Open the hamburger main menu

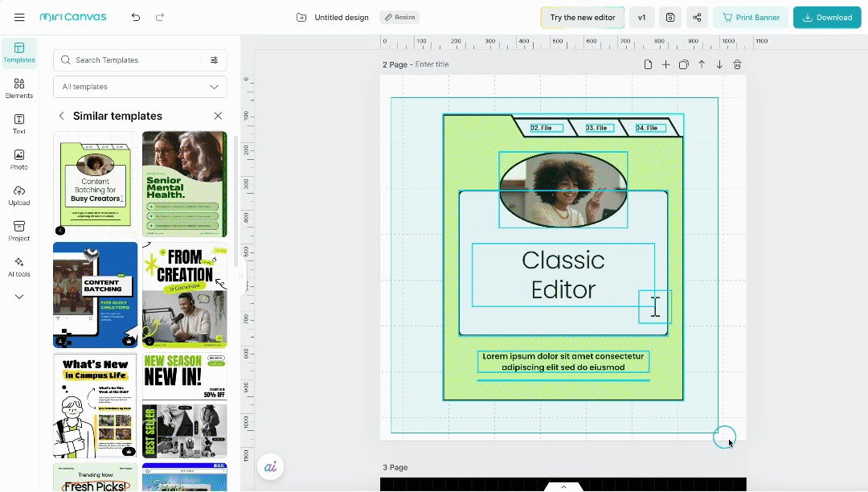pyautogui.click(x=19, y=17)
